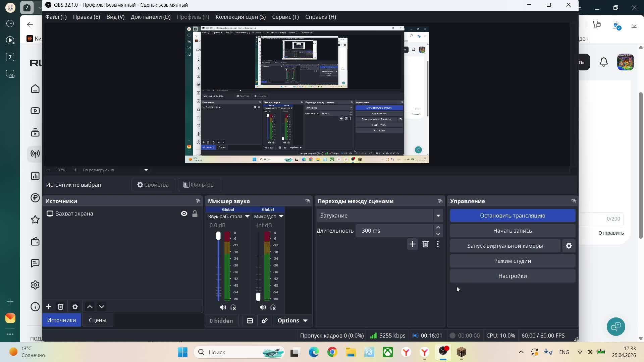Open the Сервис (T) menu
Viewport: 644px width, 362px height.
point(285,17)
